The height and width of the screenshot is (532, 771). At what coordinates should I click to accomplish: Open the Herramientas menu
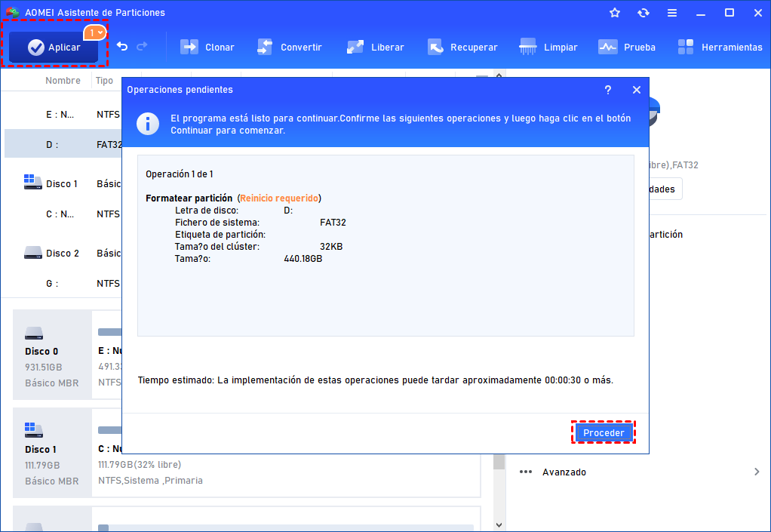coord(720,47)
